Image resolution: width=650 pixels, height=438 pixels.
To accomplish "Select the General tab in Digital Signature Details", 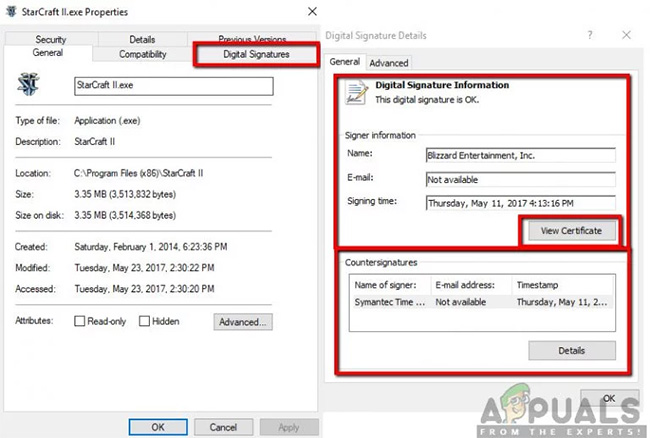I will click(344, 62).
